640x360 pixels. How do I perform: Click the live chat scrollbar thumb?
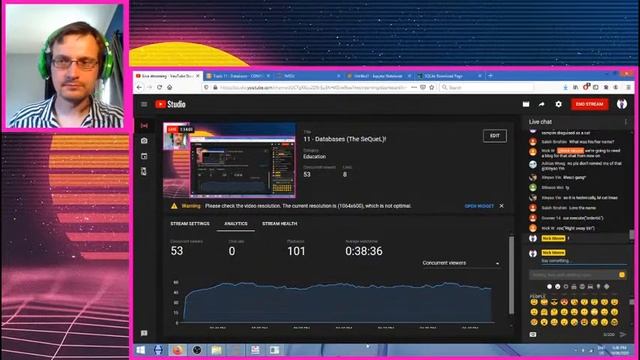[632, 234]
